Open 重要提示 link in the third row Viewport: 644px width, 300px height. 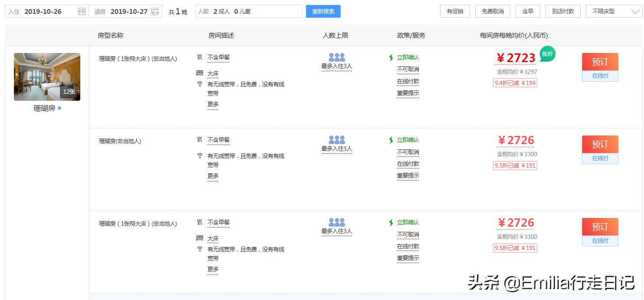tap(408, 258)
